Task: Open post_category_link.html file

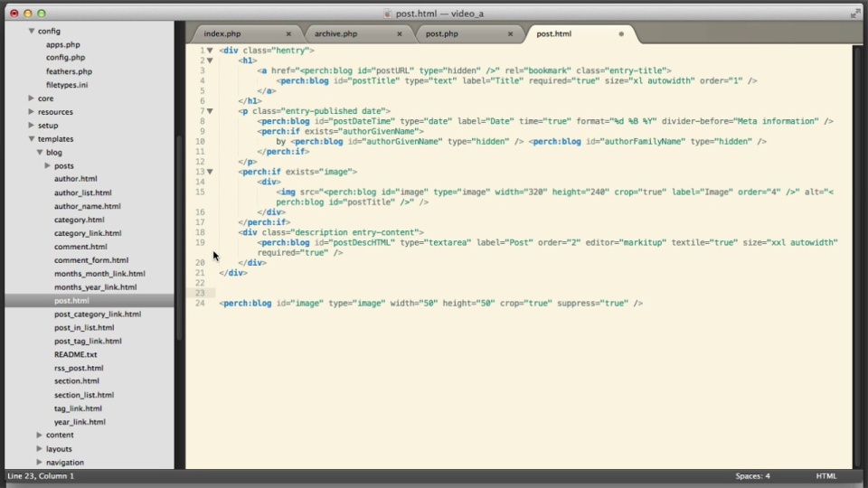Action: coord(98,314)
